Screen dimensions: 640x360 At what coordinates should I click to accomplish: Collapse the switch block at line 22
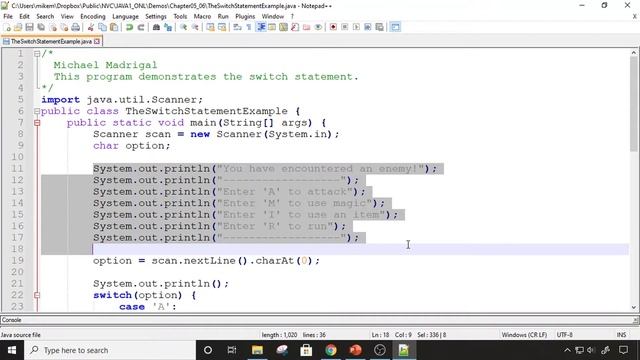point(37,295)
